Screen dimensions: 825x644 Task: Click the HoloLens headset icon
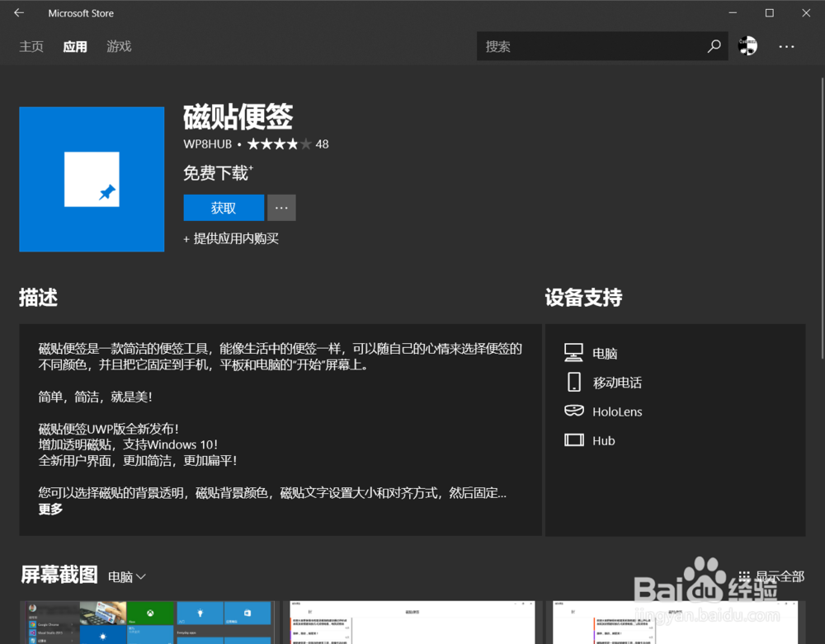tap(574, 411)
